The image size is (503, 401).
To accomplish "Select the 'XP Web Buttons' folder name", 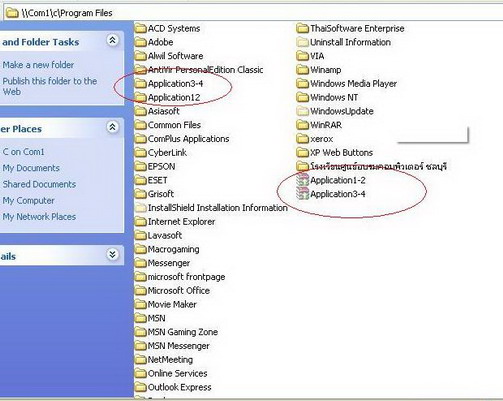I will point(341,152).
